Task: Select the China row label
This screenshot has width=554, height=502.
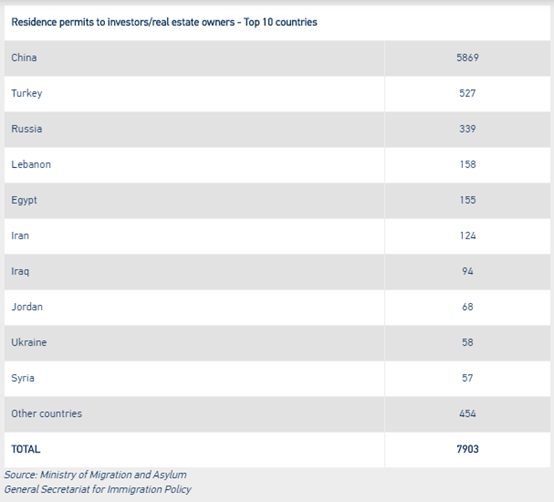Action: coord(24,58)
